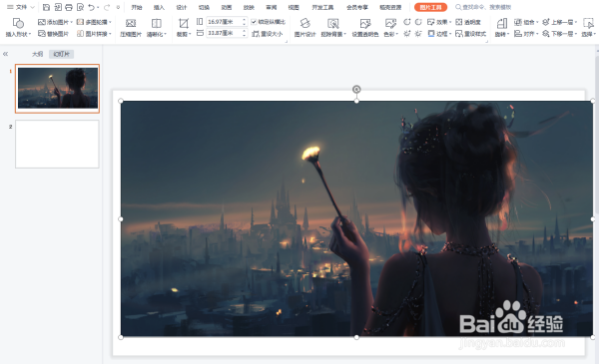Click the Print Preview icon
The image size is (599, 364).
[80, 7]
